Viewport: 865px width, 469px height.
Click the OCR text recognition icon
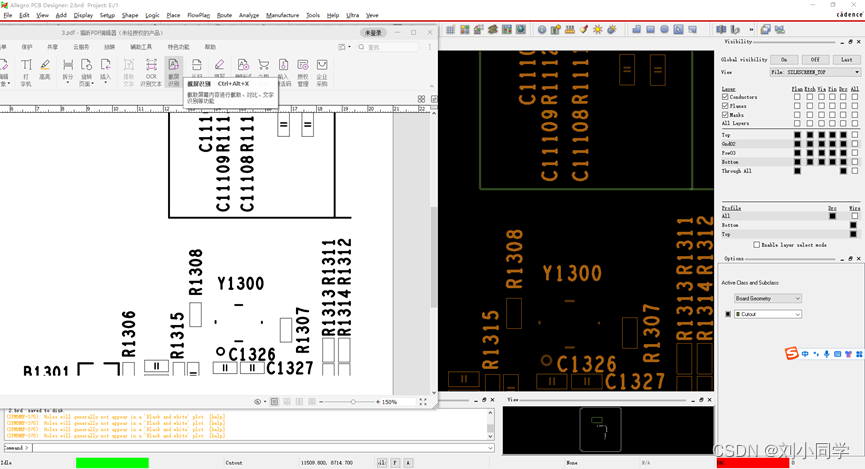151,67
